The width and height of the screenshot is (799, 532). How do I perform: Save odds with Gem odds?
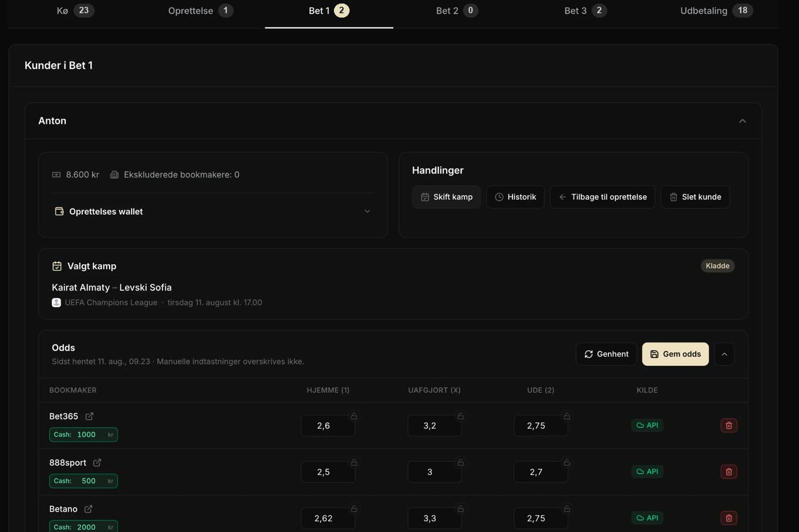pos(675,354)
